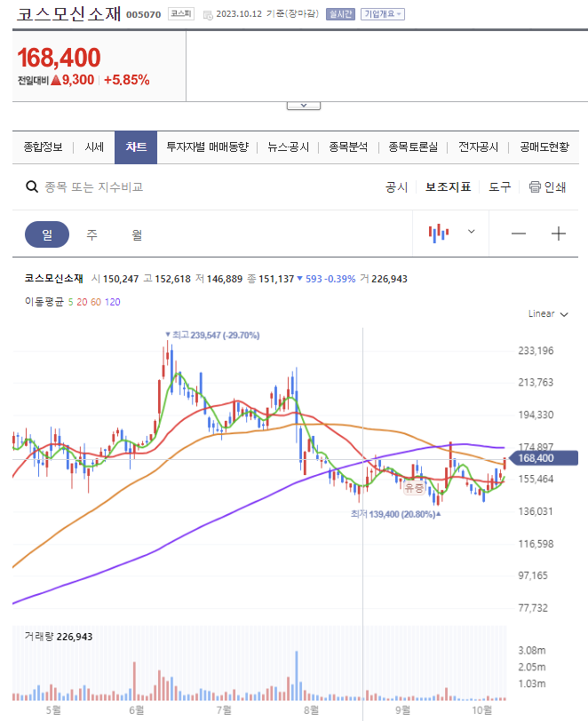The width and height of the screenshot is (588, 721).
Task: Click the 공시 chart option
Action: point(397,187)
